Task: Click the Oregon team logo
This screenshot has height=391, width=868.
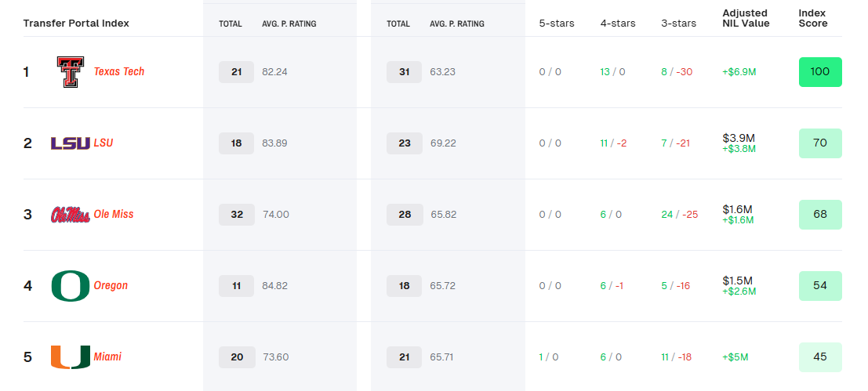Action: point(71,286)
